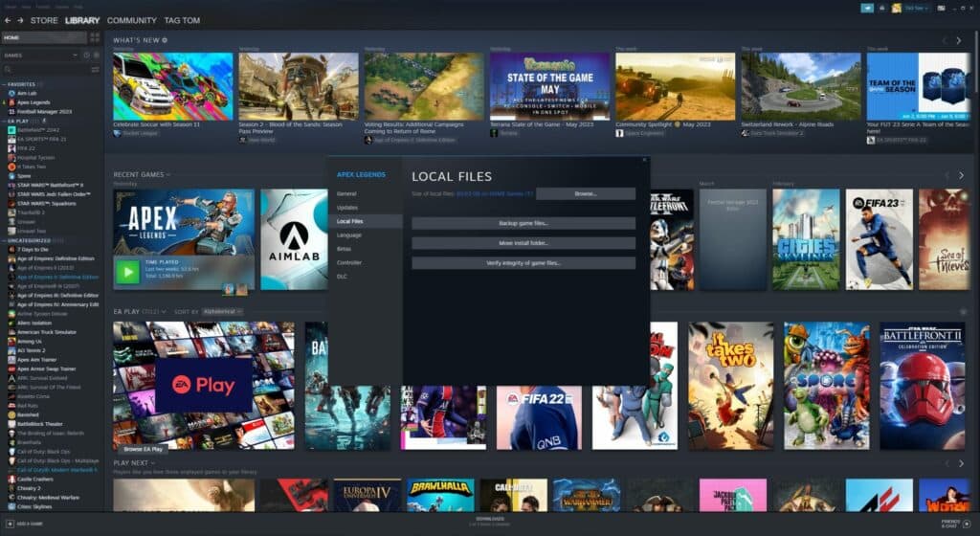Open the What's New settings gear
980x536 pixels.
pos(165,40)
